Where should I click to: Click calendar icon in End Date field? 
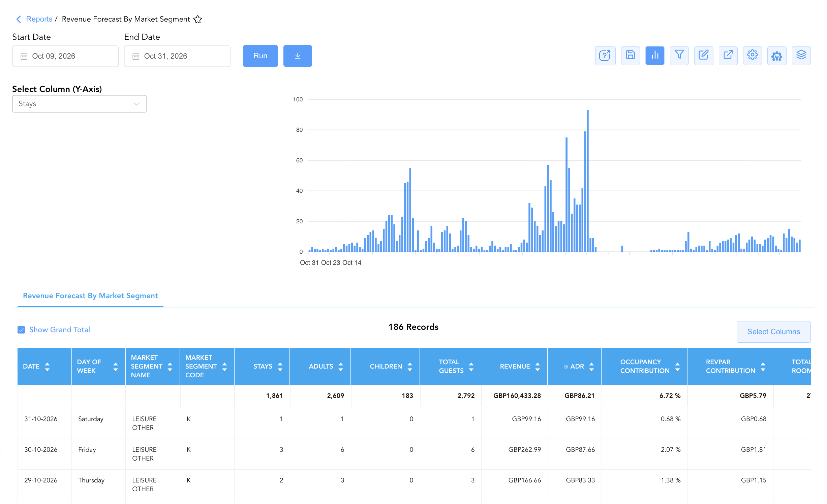click(x=136, y=56)
